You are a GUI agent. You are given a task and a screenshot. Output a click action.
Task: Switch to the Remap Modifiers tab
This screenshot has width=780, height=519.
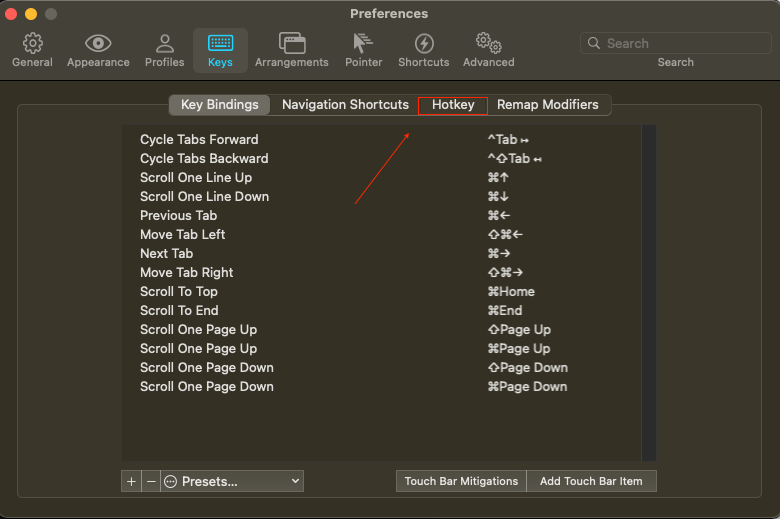[548, 104]
